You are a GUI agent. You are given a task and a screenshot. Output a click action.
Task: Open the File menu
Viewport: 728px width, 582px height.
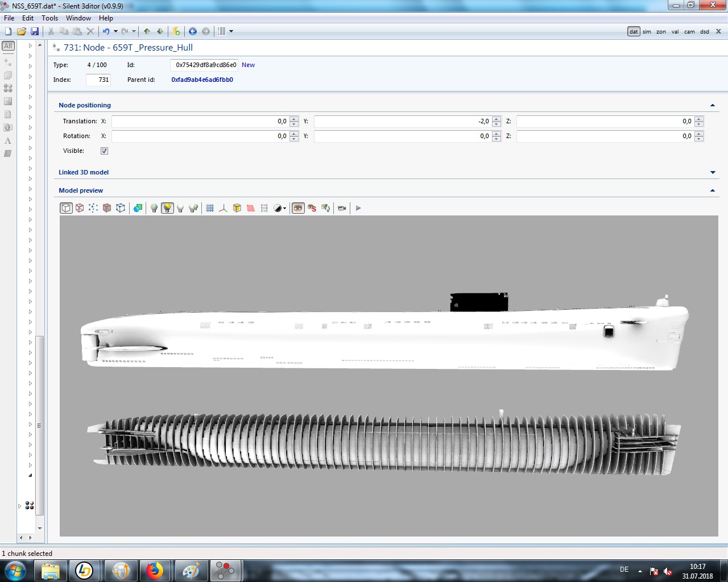coord(9,18)
